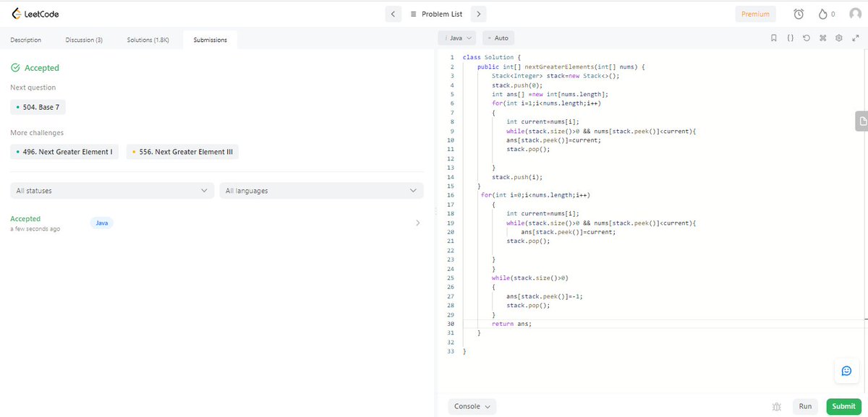The height and width of the screenshot is (417, 868).
Task: Click the stack.push(0); code line
Action: 516,85
